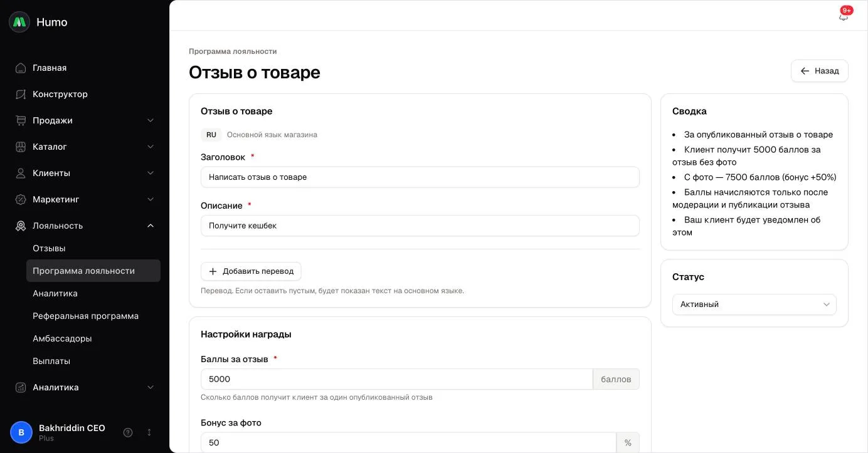The height and width of the screenshot is (453, 868).
Task: Open Аналитика under Лояльность
Action: (93, 293)
